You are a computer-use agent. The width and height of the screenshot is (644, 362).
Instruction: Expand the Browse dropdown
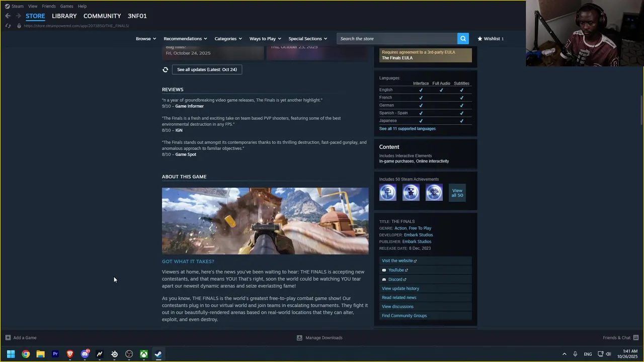coord(146,39)
